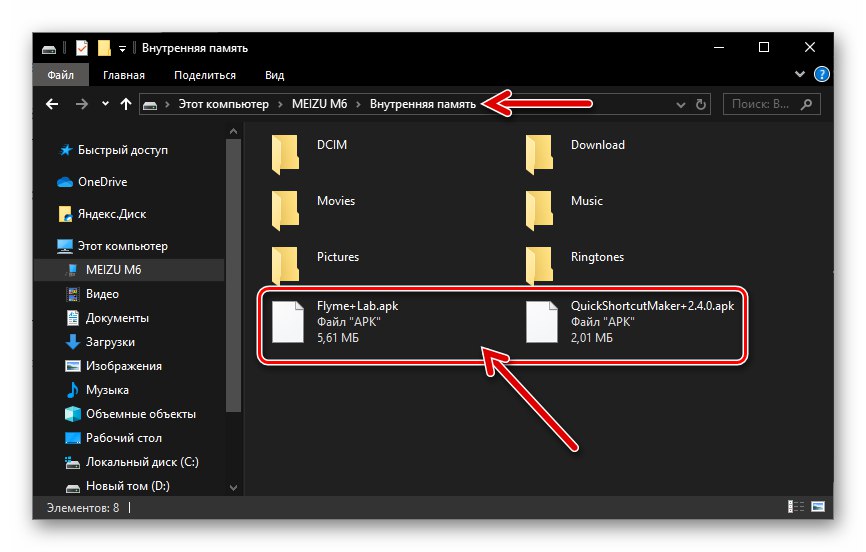
Task: Click the New folder quick access icon
Action: point(104,49)
